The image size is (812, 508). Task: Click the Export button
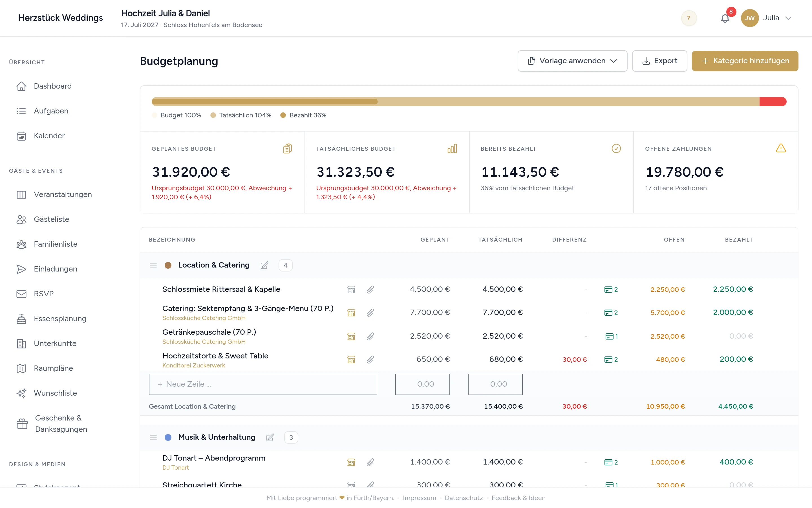point(659,61)
